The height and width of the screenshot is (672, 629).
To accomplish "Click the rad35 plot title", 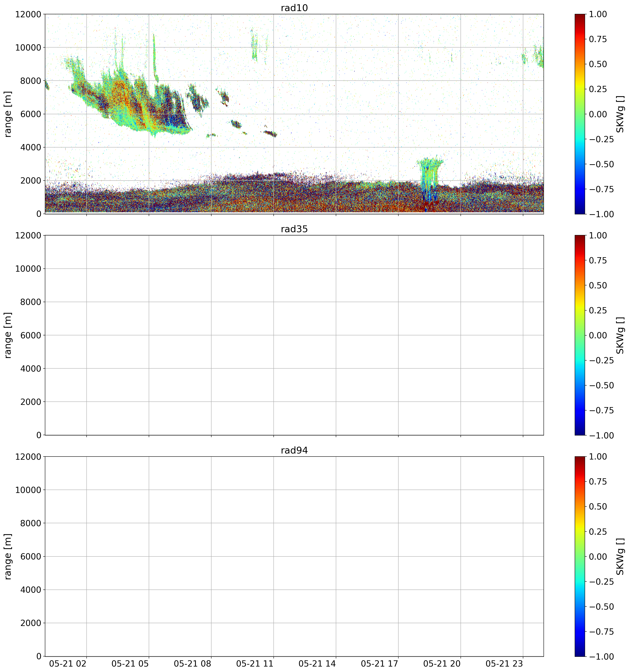I will point(294,229).
